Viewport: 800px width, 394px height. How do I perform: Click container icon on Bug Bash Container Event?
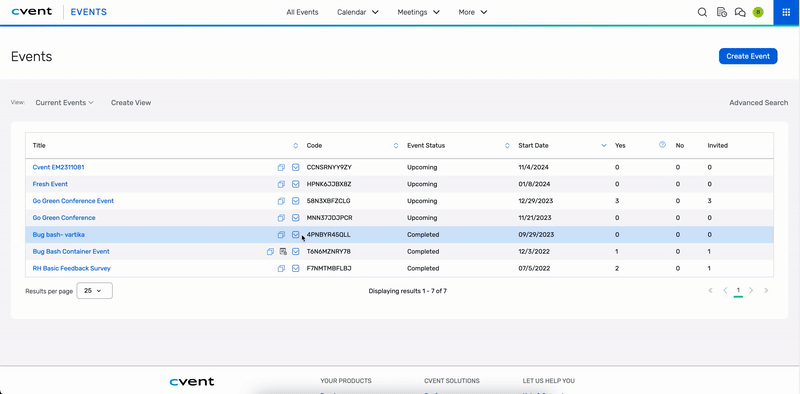(x=283, y=252)
